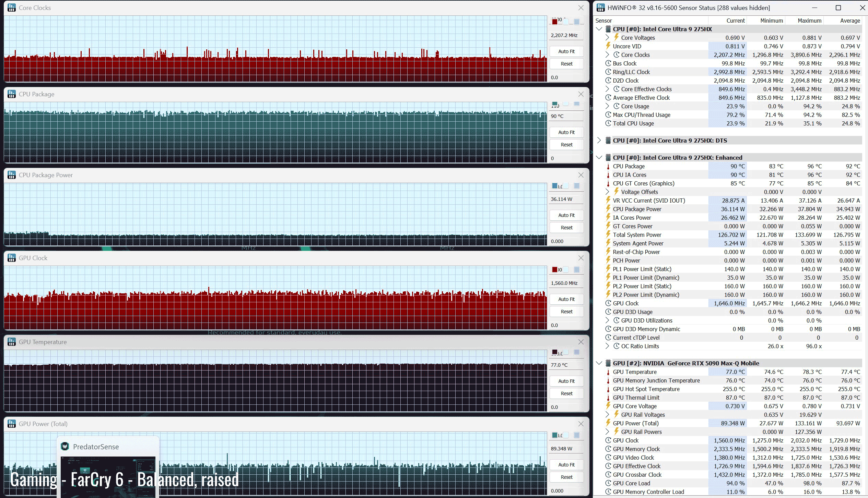Click the clock icon beside GPU Core Load
The height and width of the screenshot is (498, 868).
tap(608, 483)
